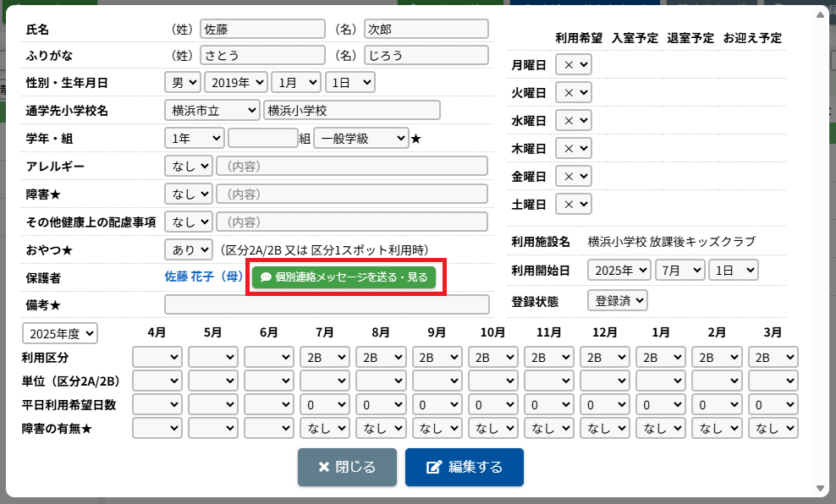Open Monday 利用希望 dropdown
The image size is (836, 504).
[x=573, y=65]
